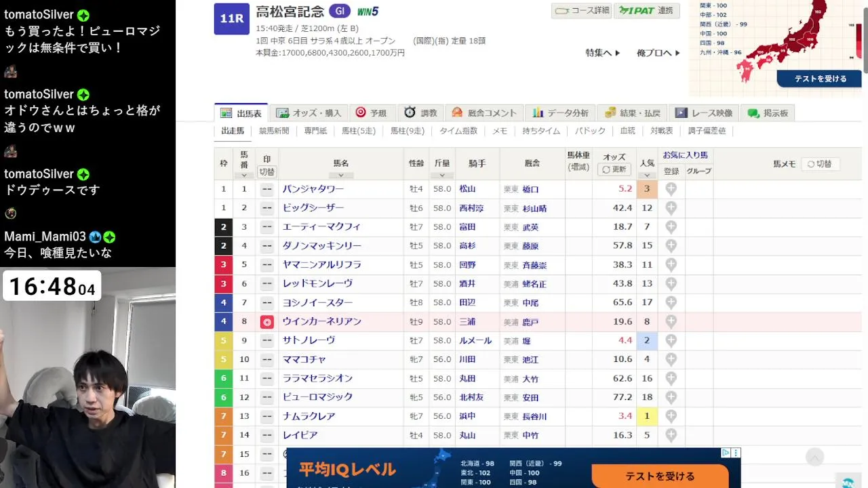Viewport: 868px width, 488px height.
Task: Refresh odds with the 更新 button
Action: click(614, 169)
